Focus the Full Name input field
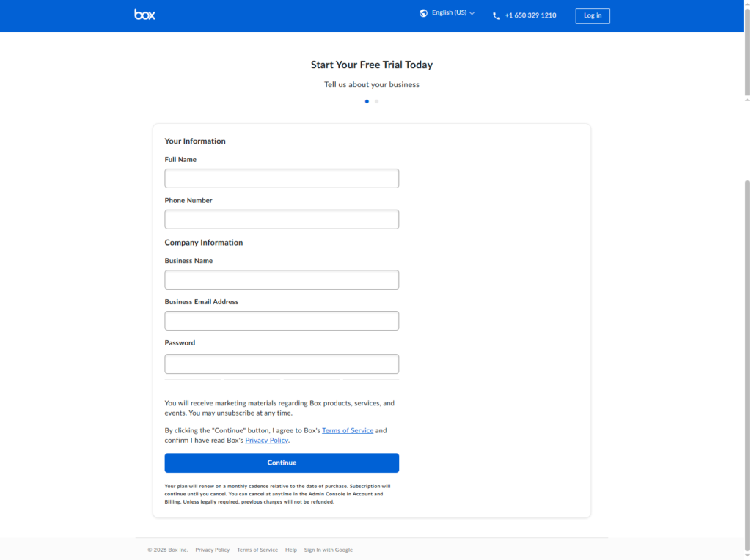 pyautogui.click(x=282, y=178)
